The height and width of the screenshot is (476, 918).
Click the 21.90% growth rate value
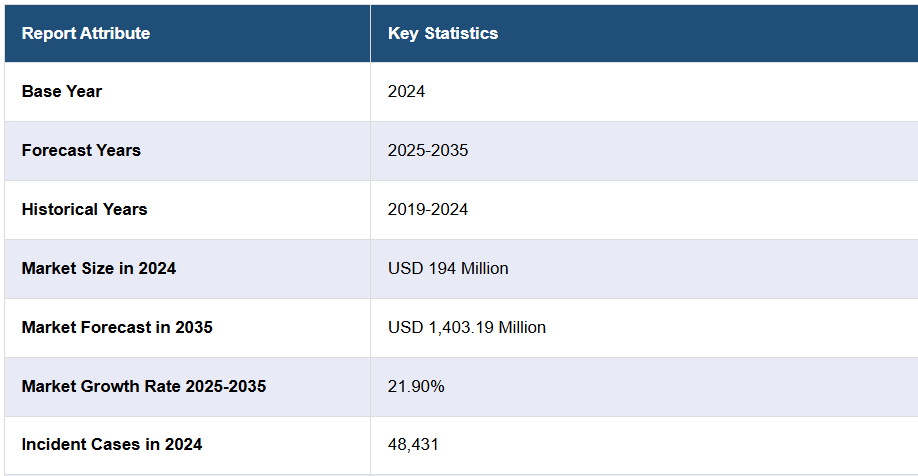(416, 386)
